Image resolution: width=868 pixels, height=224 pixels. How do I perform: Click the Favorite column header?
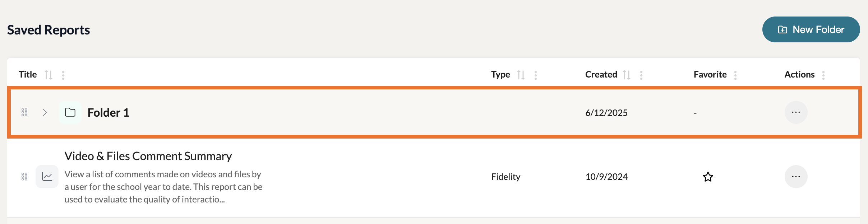coord(710,75)
